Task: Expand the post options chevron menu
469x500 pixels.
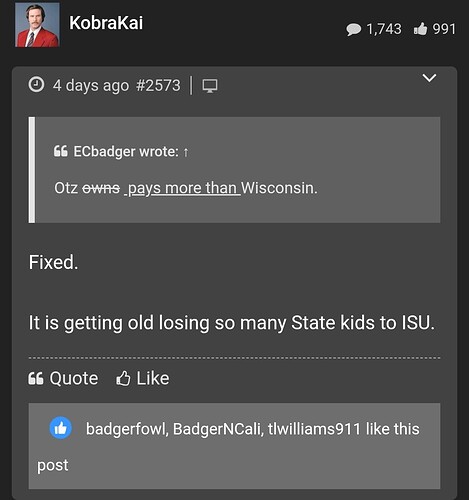Action: click(429, 78)
